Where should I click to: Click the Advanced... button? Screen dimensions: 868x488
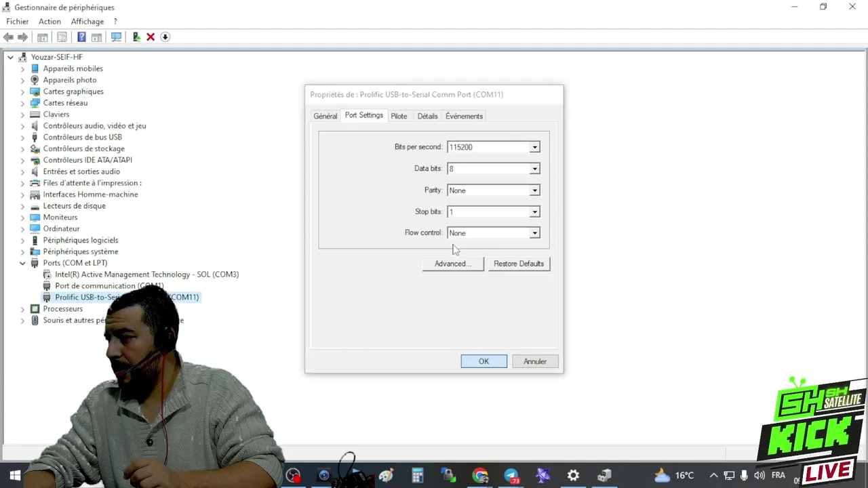453,264
